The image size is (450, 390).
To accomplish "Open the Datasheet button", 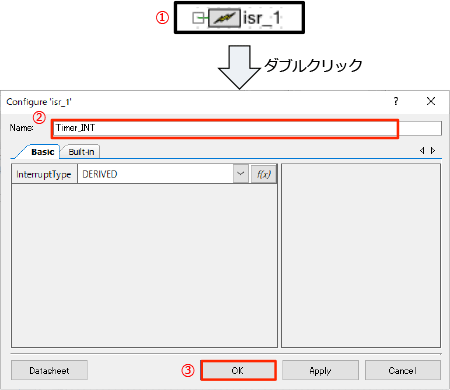I will (49, 370).
